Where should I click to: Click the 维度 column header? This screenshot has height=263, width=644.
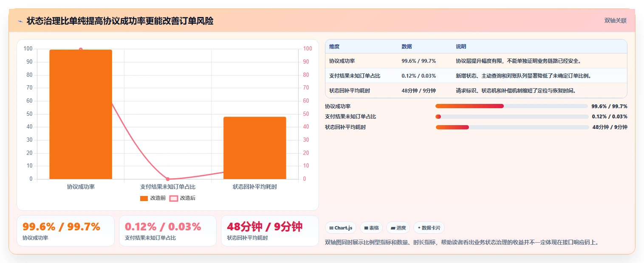pyautogui.click(x=334, y=47)
